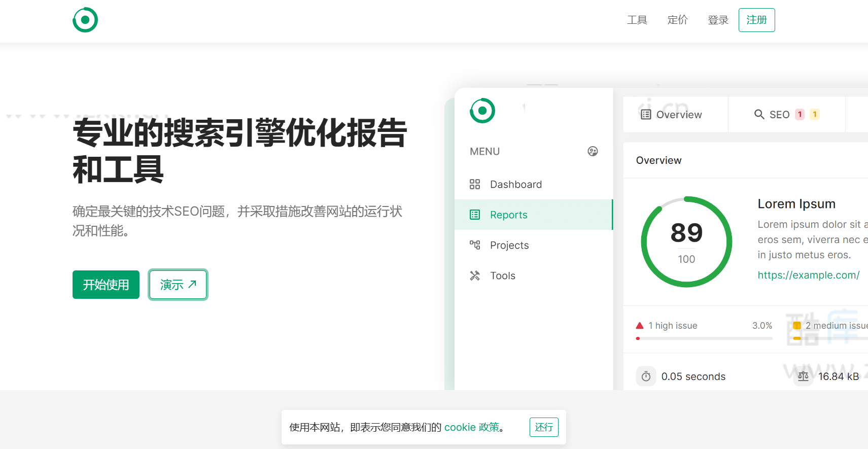Select Reports in the preview sidebar
Screen dimensions: 868x449
coord(534,215)
